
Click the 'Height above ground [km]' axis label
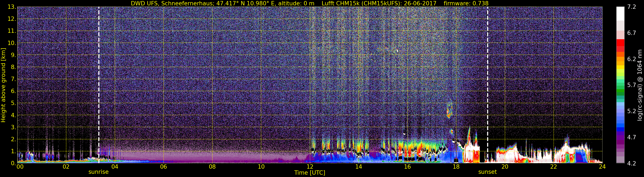(x=3, y=85)
